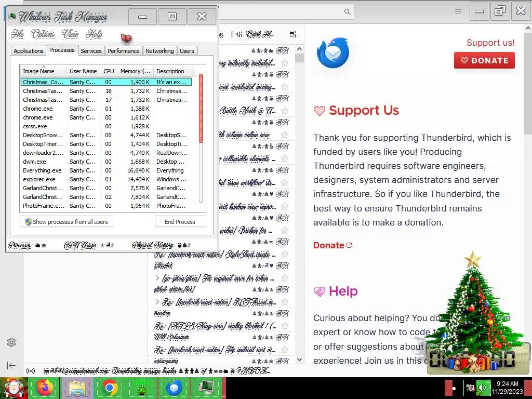532x399 pixels.
Task: Click message list scroll down arrow
Action: point(299,360)
